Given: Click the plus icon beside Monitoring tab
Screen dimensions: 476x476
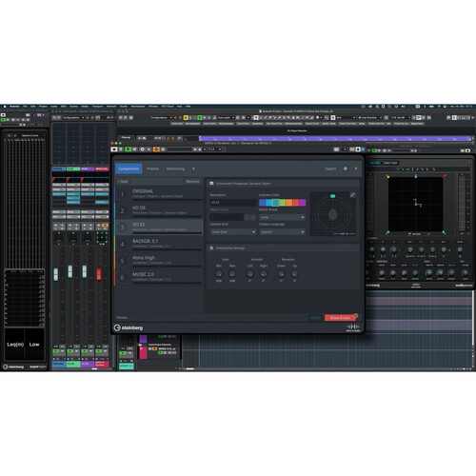Looking at the screenshot, I should (193, 169).
